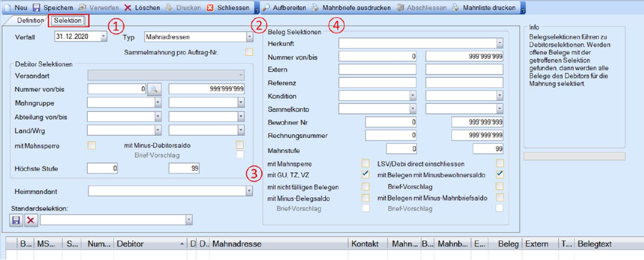This screenshot has width=644, height=260.
Task: Open the Verfall date dropdown
Action: point(103,37)
